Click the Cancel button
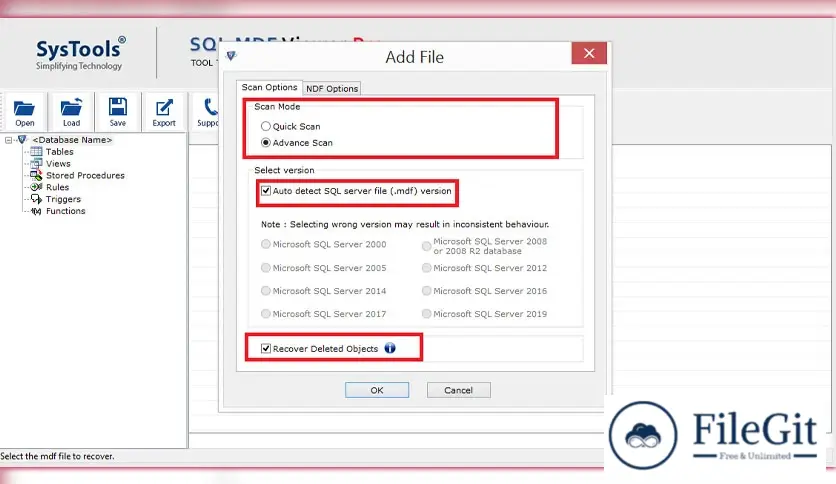The image size is (836, 484). coord(459,390)
